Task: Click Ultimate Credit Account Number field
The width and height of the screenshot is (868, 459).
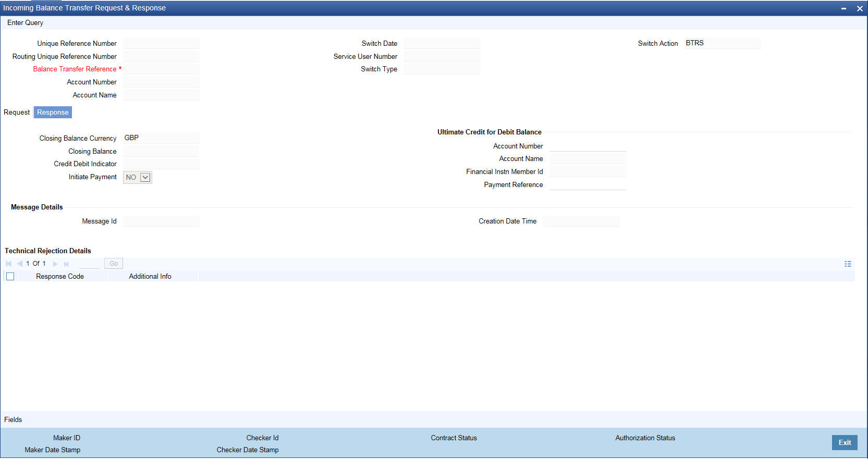Action: (588, 146)
